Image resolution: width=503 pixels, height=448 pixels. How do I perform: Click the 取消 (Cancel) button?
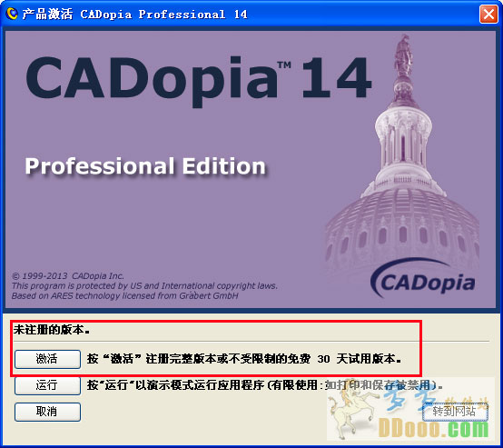coord(47,412)
